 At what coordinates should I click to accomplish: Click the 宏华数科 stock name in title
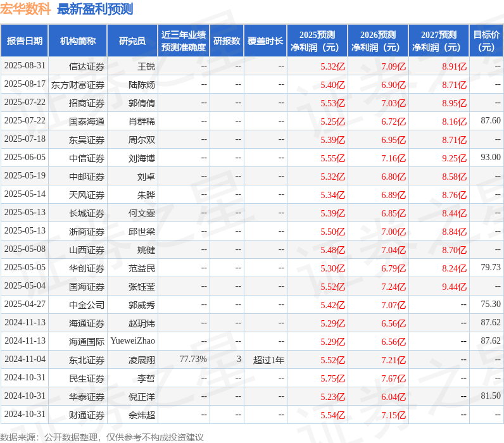pos(25,9)
